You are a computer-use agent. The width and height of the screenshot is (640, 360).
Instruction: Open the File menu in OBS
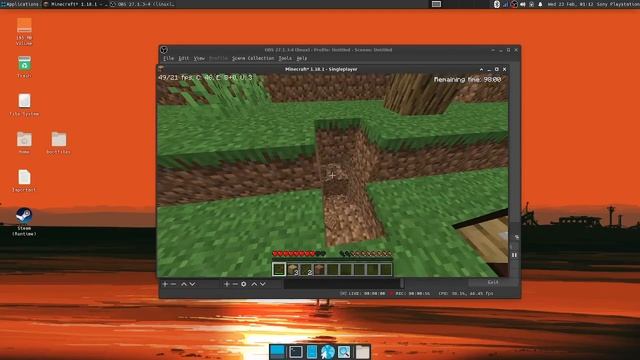168,58
